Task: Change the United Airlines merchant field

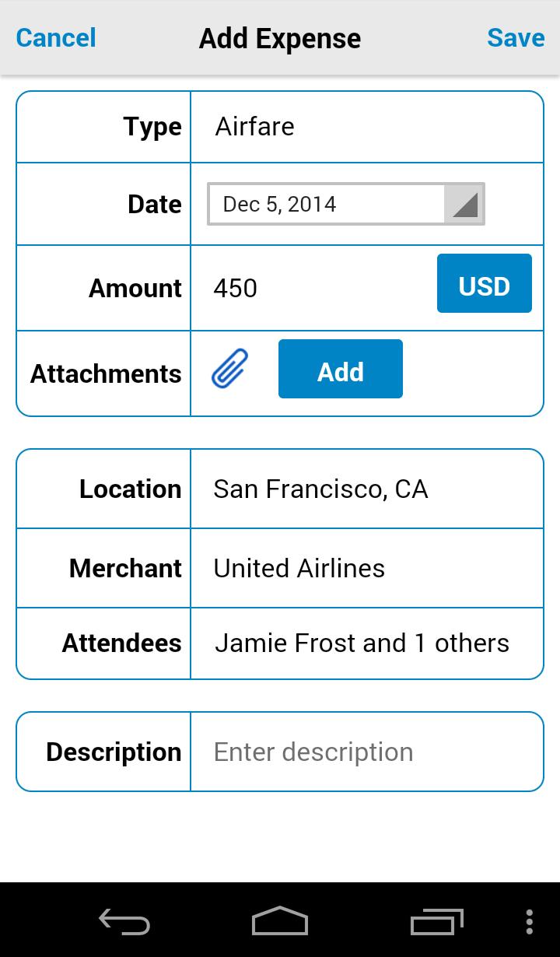Action: (366, 568)
